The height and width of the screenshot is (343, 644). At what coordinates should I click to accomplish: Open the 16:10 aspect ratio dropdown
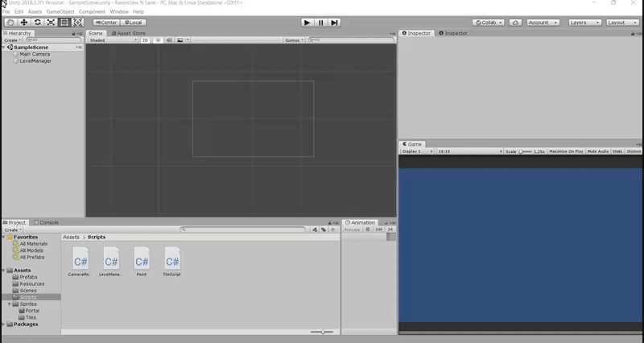coord(470,151)
